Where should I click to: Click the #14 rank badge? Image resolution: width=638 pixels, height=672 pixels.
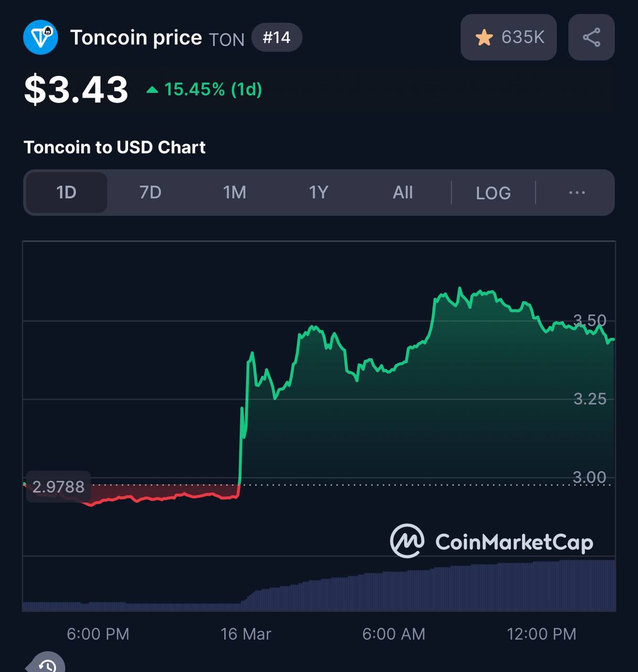point(277,37)
